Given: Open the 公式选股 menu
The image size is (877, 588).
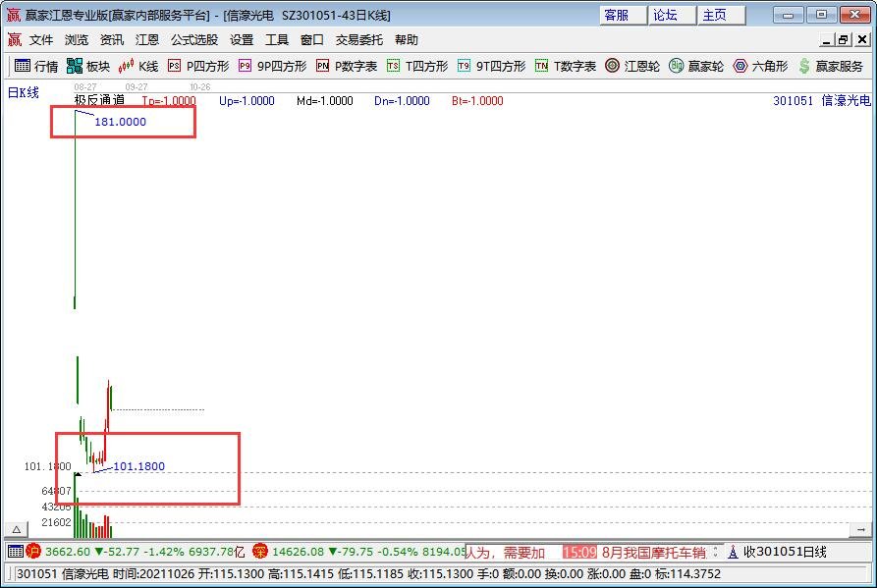Looking at the screenshot, I should point(192,39).
